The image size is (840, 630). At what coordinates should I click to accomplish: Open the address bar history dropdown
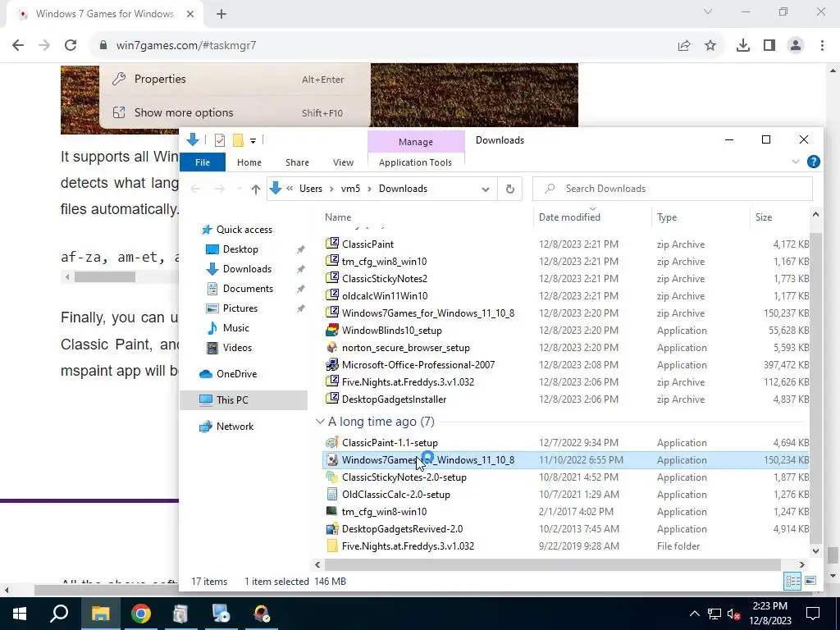[486, 189]
